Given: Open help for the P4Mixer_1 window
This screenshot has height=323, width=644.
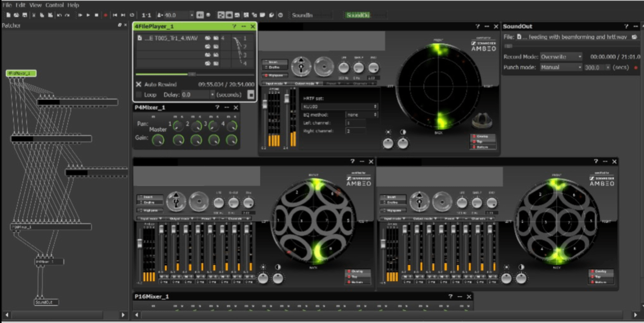Looking at the screenshot, I should [217, 107].
